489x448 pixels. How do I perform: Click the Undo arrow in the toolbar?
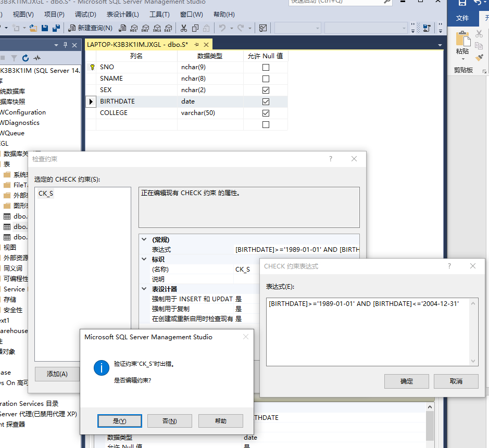(222, 28)
